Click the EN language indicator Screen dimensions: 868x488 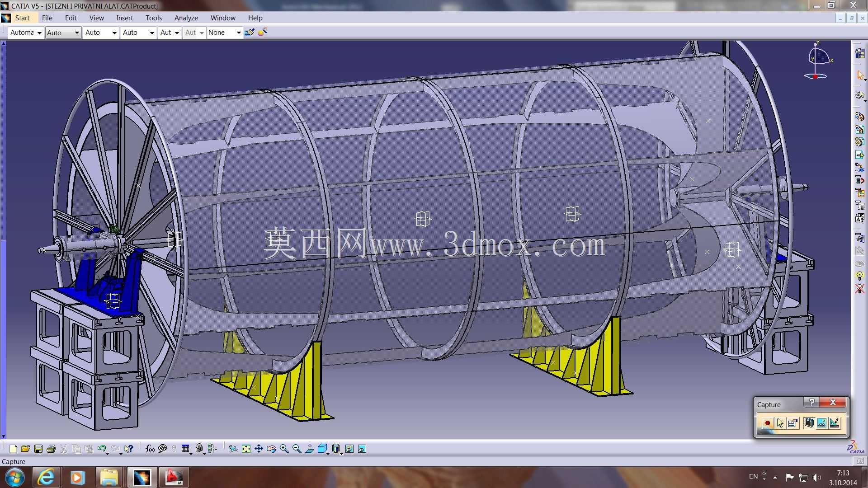pyautogui.click(x=753, y=476)
